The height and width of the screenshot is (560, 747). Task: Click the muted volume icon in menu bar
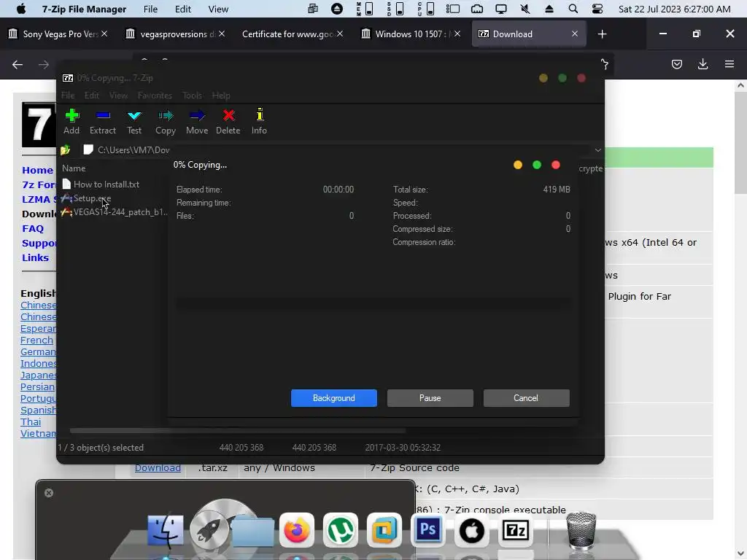point(525,9)
